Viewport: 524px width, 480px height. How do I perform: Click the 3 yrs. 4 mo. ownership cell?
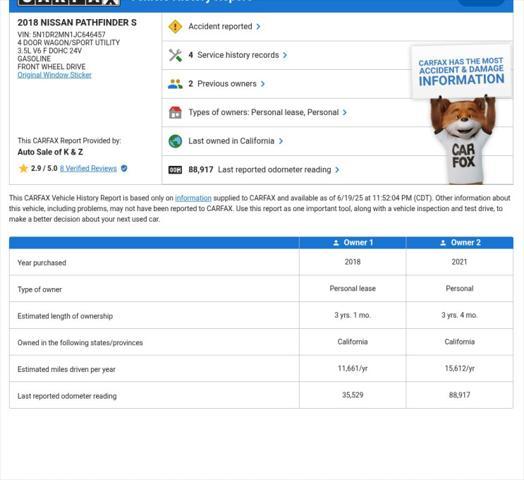tap(460, 315)
